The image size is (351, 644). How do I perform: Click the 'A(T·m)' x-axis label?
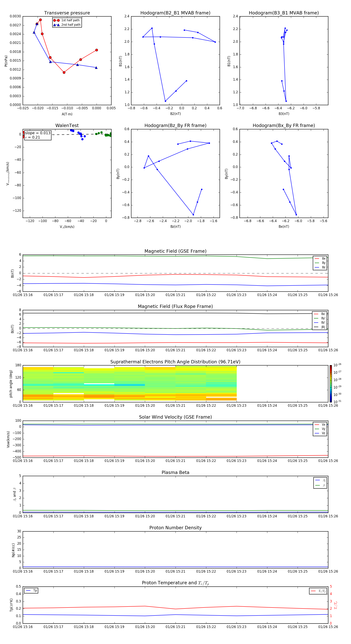click(x=67, y=114)
